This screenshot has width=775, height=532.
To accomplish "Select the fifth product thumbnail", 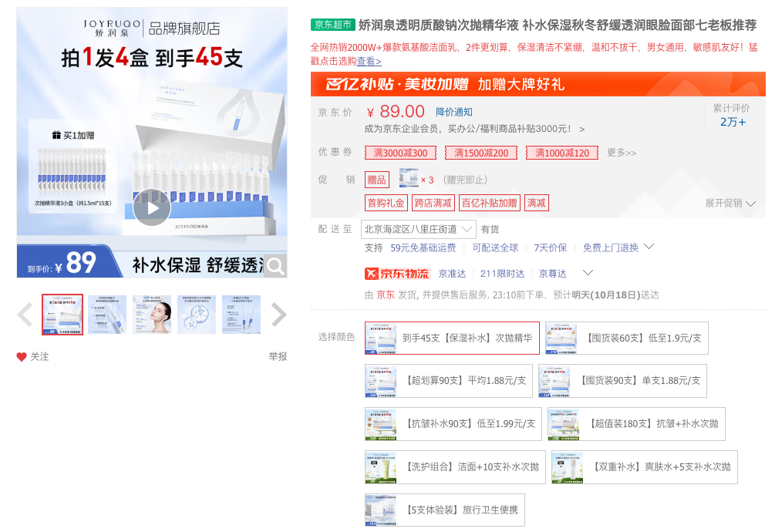I will [x=241, y=315].
